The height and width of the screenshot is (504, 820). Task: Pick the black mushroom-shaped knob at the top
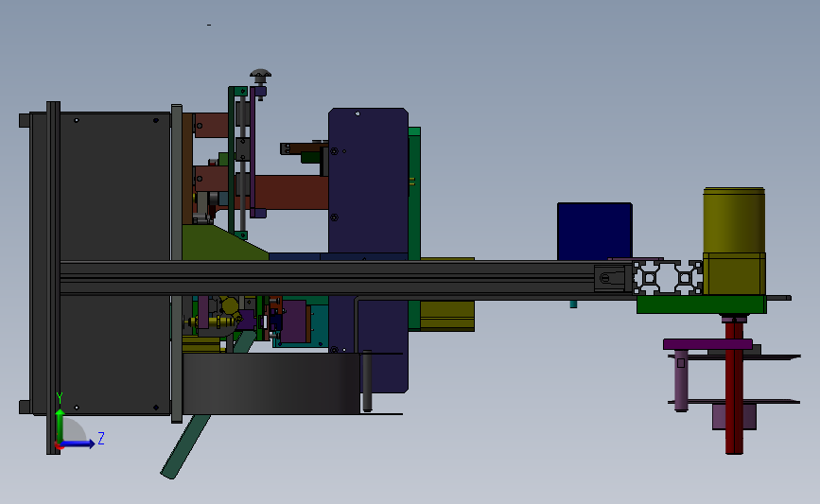(260, 75)
